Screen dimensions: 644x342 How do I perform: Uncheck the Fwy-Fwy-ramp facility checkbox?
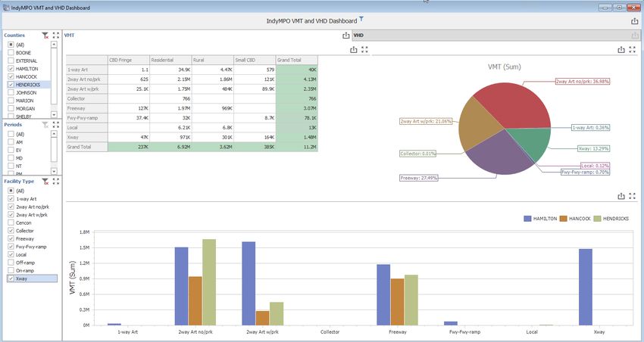point(11,247)
